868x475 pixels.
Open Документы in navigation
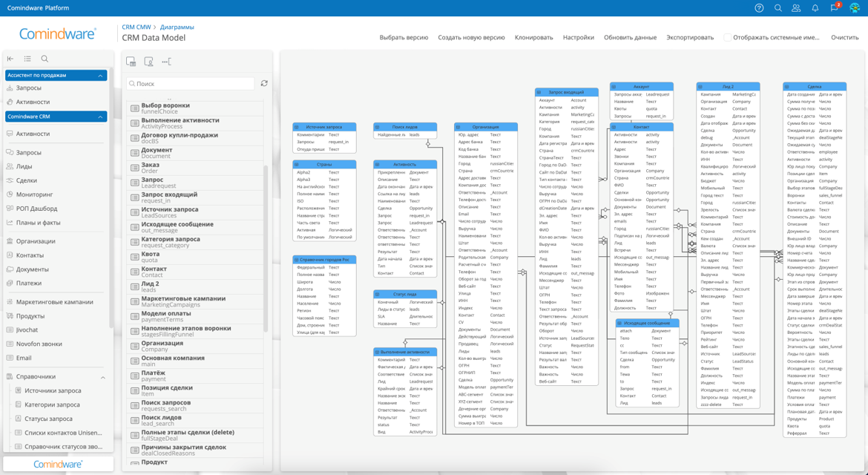point(32,269)
